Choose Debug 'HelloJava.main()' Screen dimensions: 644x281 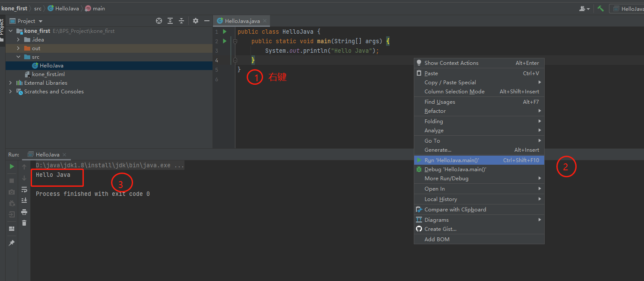click(479, 169)
